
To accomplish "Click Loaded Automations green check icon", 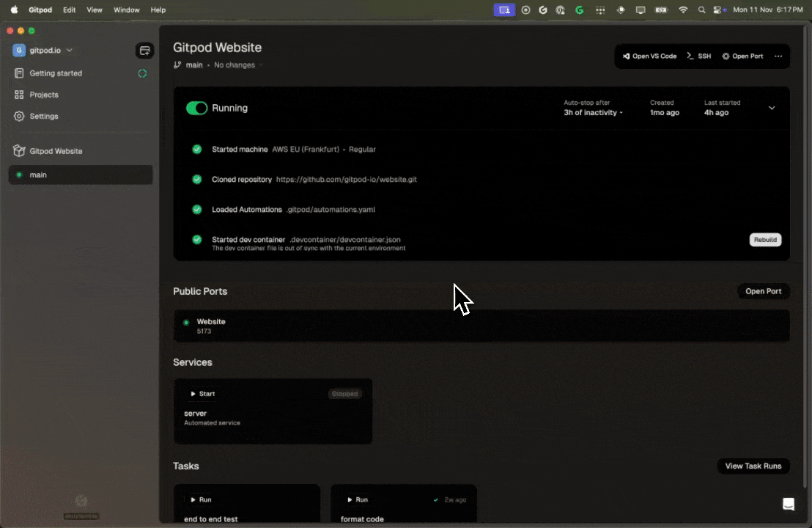I will 197,209.
